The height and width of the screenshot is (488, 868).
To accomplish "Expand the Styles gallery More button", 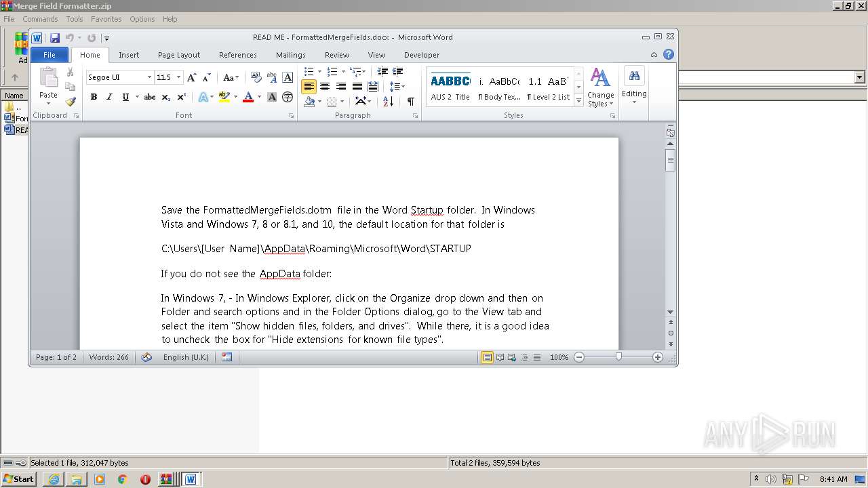I will (578, 101).
